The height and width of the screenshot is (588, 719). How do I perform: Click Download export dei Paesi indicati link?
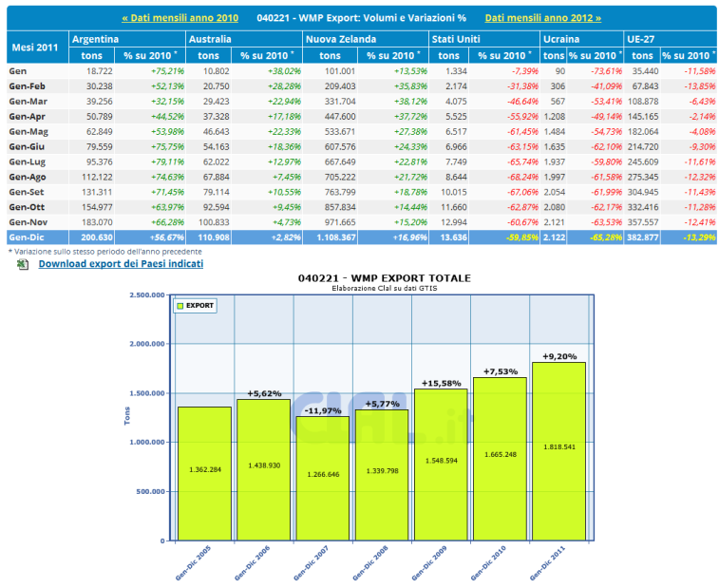[121, 263]
